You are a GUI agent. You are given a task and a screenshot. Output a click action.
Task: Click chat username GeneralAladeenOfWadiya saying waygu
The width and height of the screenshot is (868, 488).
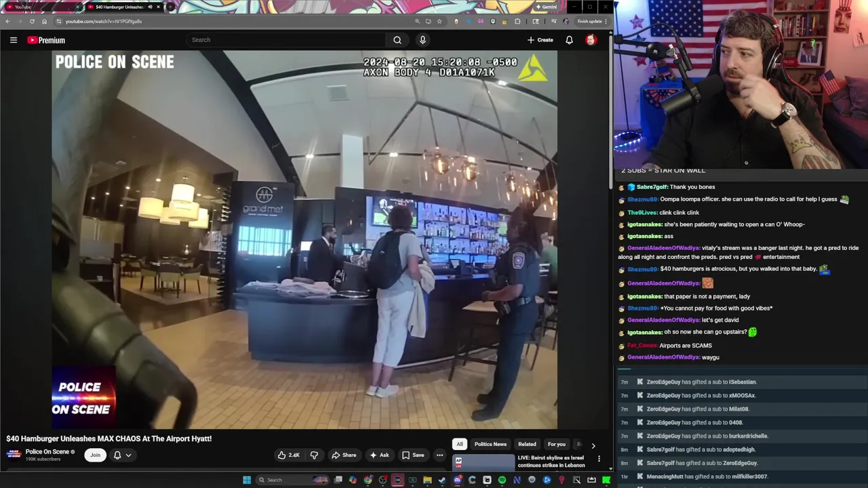click(663, 357)
